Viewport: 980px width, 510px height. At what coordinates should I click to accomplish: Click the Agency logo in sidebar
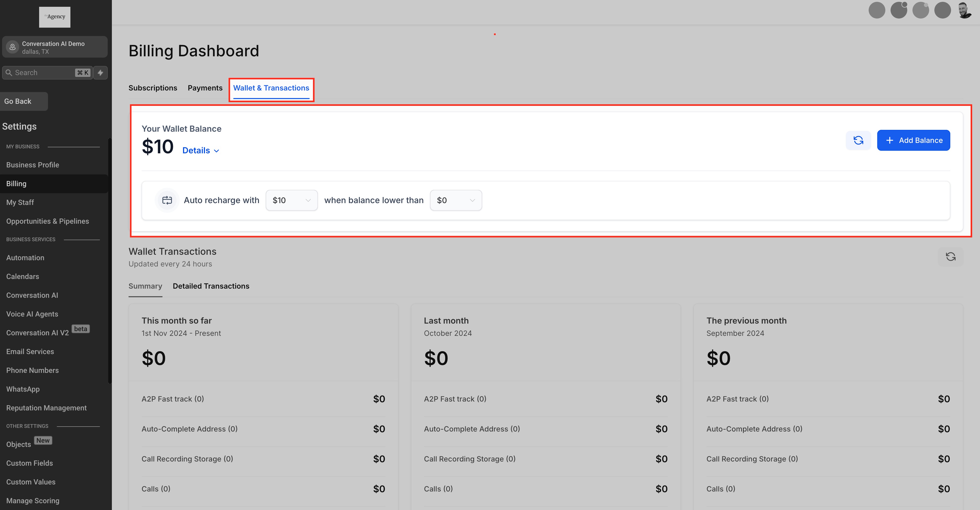(x=55, y=17)
